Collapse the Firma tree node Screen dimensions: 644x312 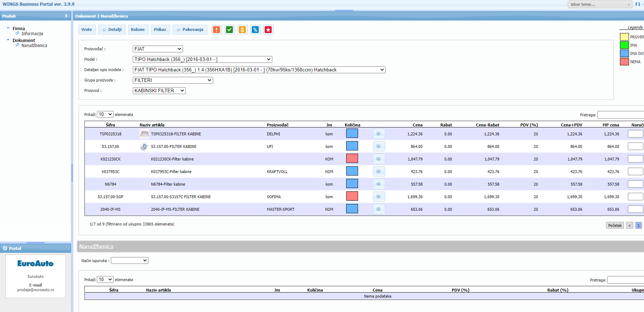pos(8,28)
